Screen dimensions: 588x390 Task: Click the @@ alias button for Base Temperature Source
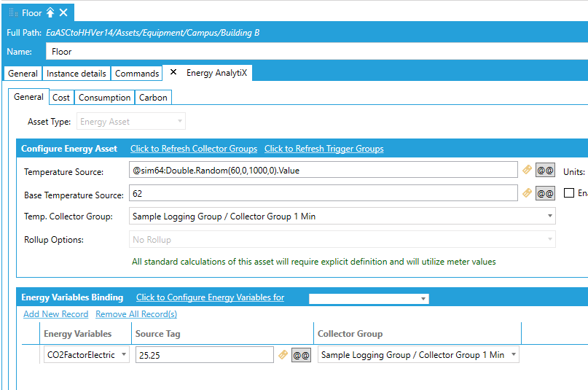[545, 193]
